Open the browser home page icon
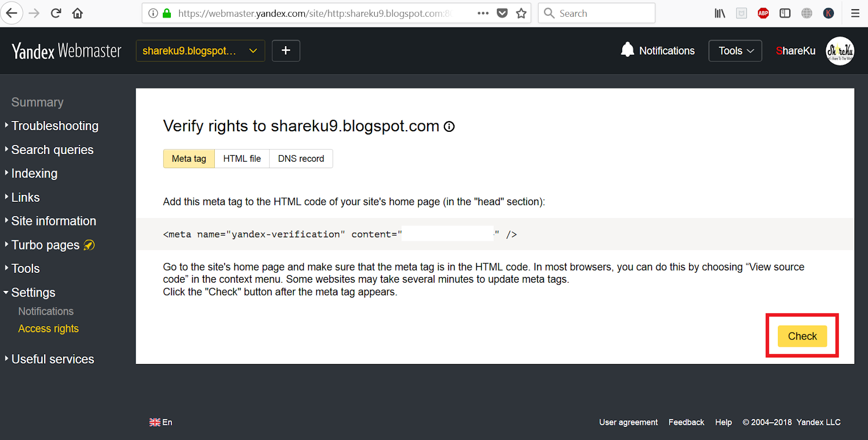Image resolution: width=868 pixels, height=440 pixels. click(x=78, y=13)
